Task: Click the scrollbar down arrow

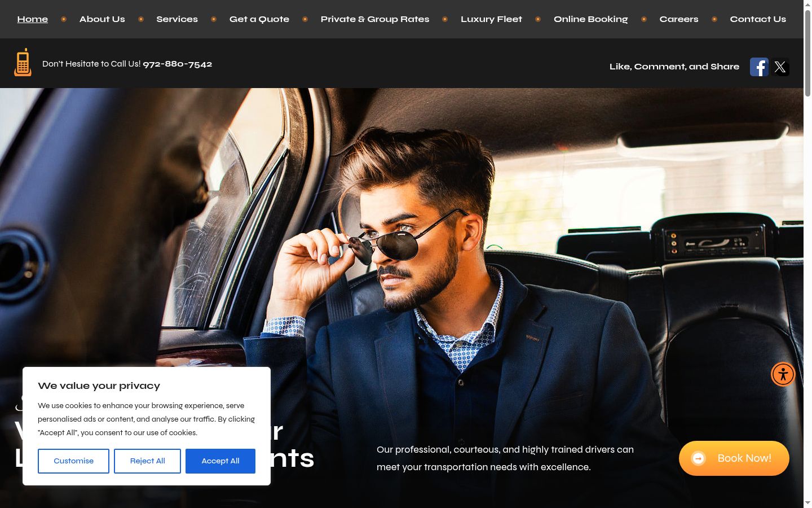Action: click(x=807, y=503)
